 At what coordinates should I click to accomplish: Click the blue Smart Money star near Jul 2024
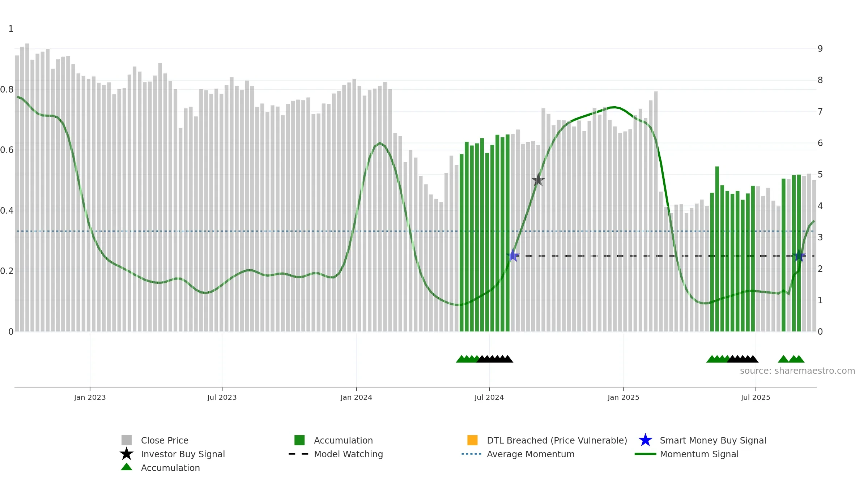pyautogui.click(x=513, y=256)
